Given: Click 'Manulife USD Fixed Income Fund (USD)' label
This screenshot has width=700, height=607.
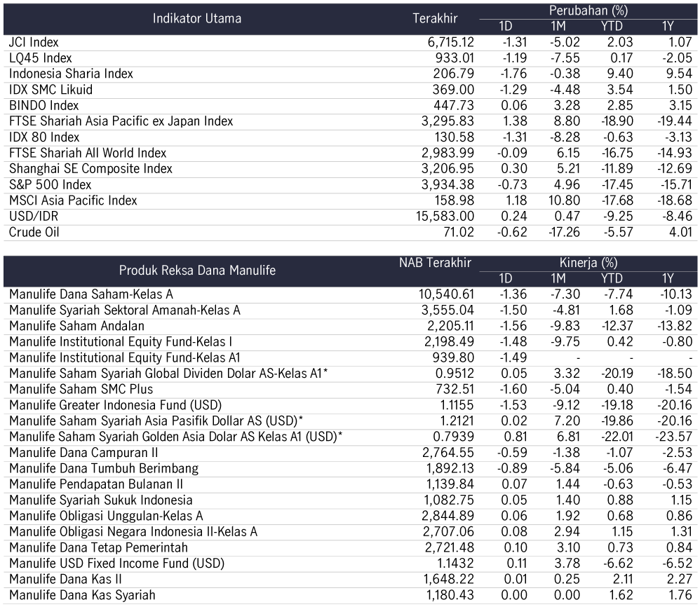Looking at the screenshot, I should pyautogui.click(x=116, y=564).
